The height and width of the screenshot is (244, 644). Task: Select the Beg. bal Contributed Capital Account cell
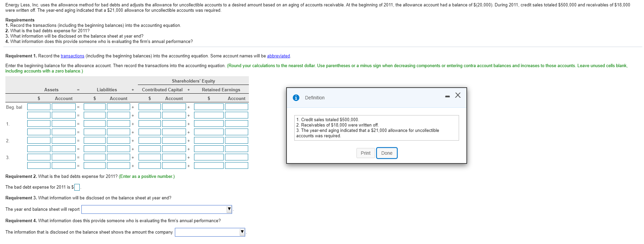(x=174, y=107)
